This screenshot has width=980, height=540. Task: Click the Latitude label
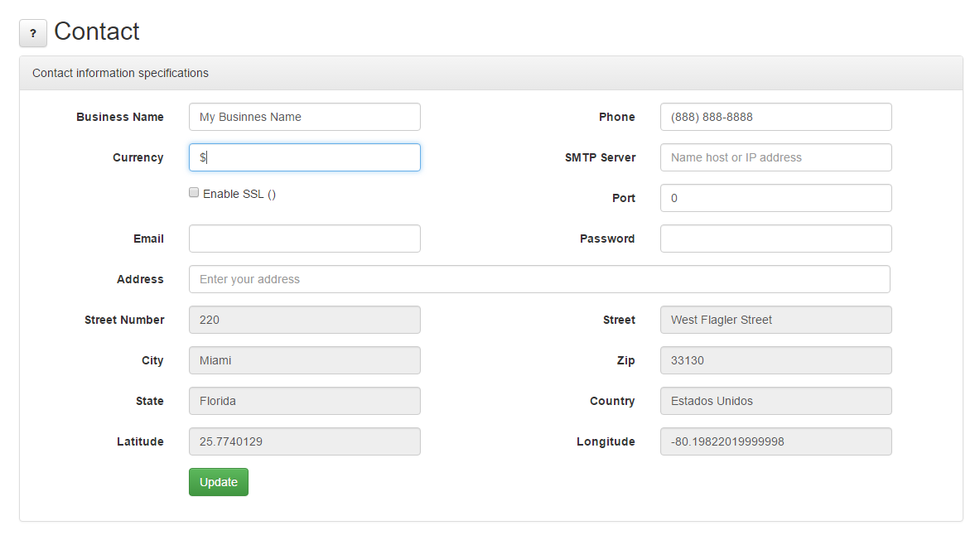tap(140, 442)
